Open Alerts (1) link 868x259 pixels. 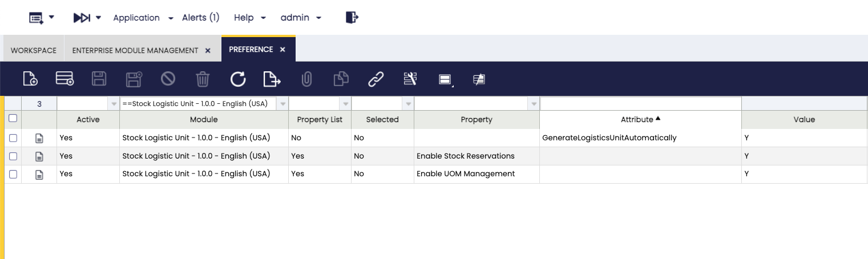(200, 18)
